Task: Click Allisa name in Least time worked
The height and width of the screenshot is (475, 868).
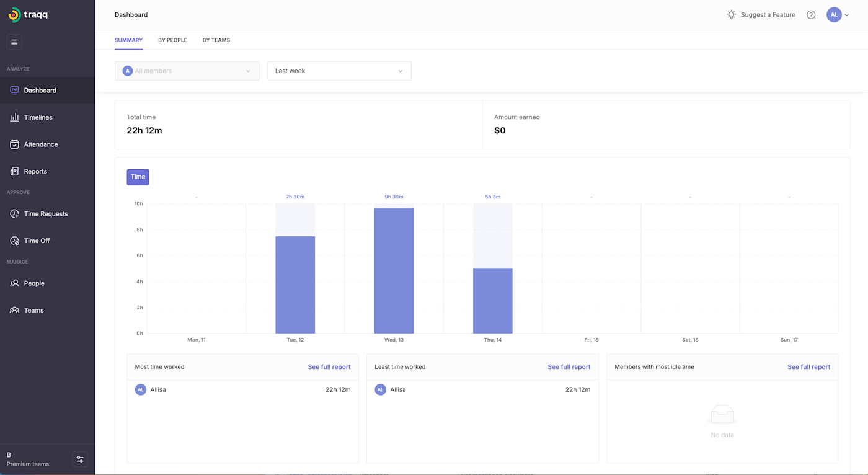Action: click(x=398, y=389)
